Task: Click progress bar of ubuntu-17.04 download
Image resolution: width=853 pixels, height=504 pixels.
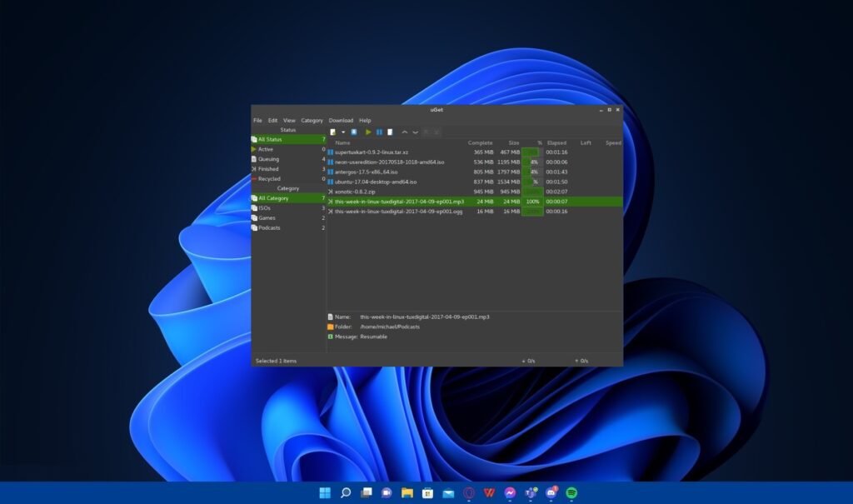Action: coord(532,182)
